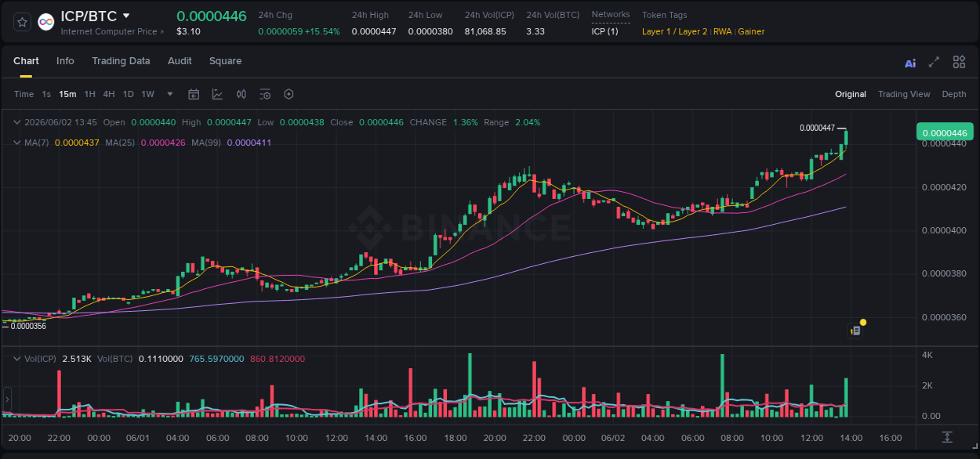The image size is (980, 459).
Task: Click the 24h Low value 0.0000380
Action: pyautogui.click(x=430, y=31)
